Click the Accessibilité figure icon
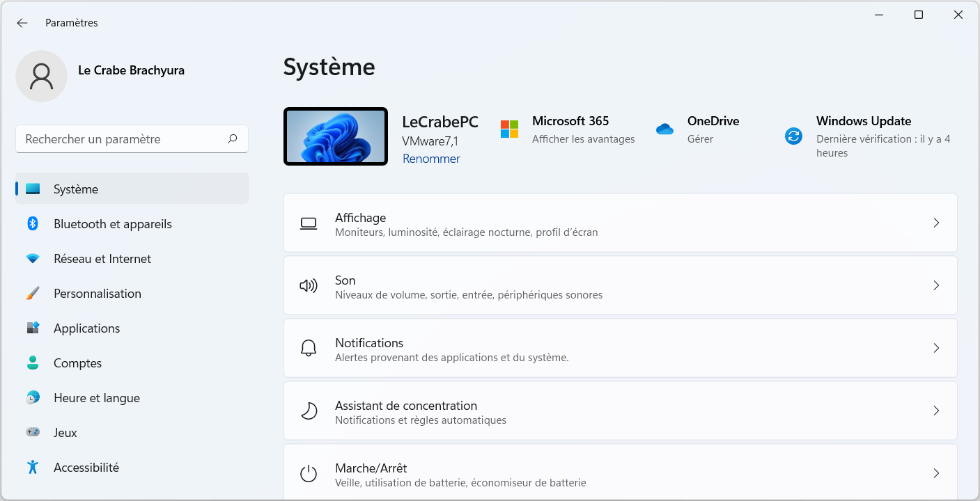The image size is (980, 501). coord(33,467)
